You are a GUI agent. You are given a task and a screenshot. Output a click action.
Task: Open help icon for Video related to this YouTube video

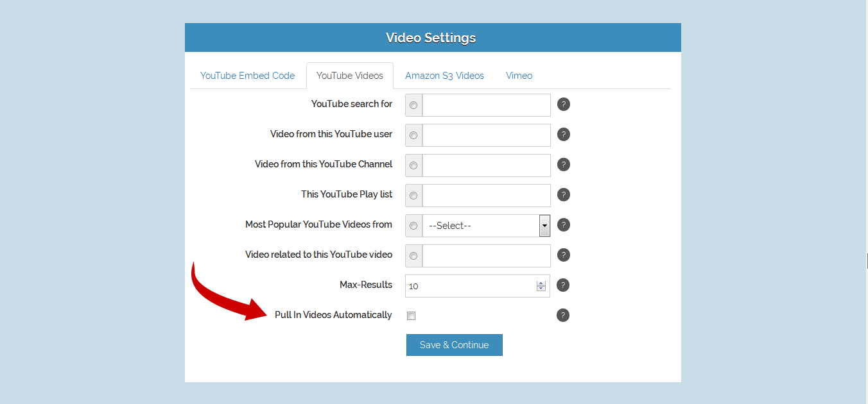tap(563, 255)
